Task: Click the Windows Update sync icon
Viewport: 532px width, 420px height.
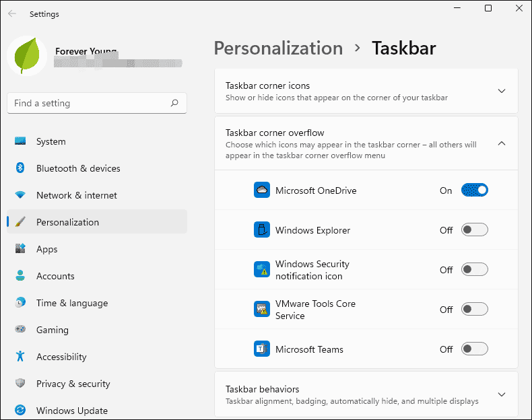Action: coord(20,410)
